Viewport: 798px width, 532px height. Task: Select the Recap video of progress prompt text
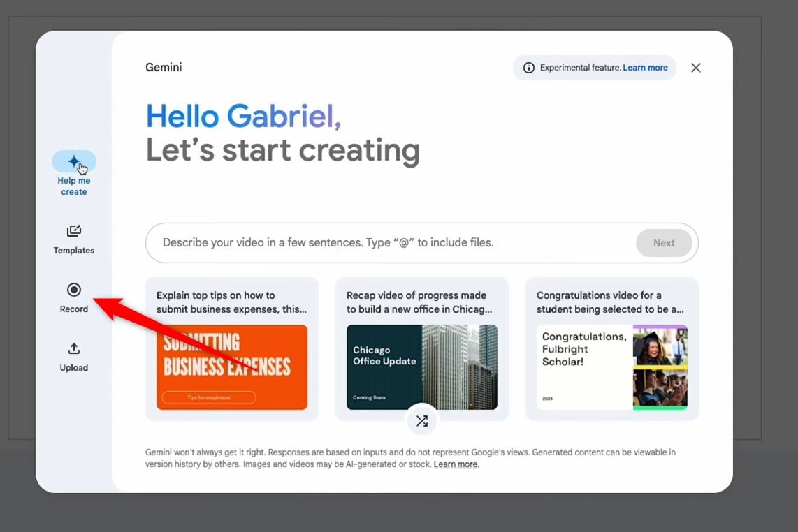point(419,302)
